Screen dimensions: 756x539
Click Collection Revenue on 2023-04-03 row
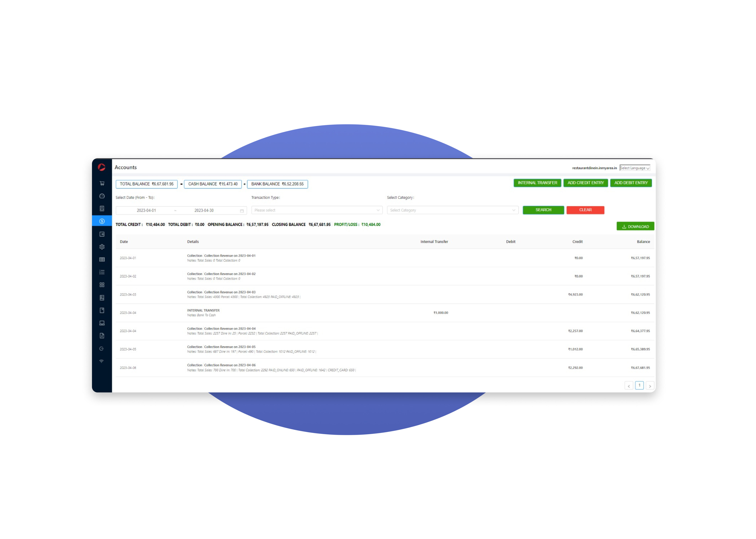tap(385, 294)
